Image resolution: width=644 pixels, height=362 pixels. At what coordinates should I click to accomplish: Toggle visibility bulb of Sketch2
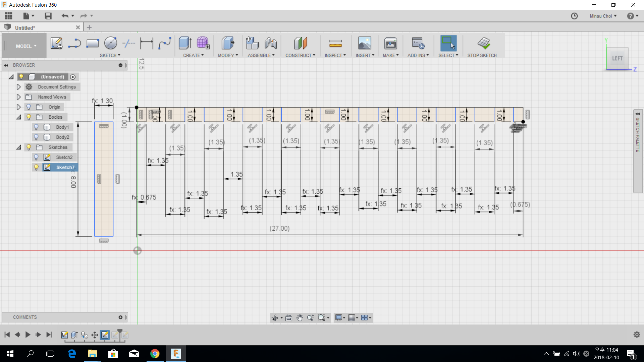36,157
